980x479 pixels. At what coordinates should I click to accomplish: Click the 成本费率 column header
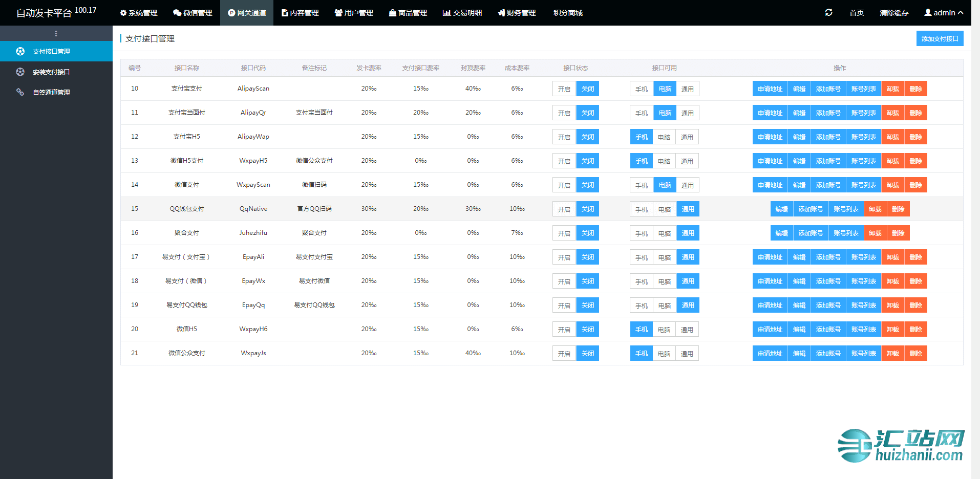click(x=517, y=68)
